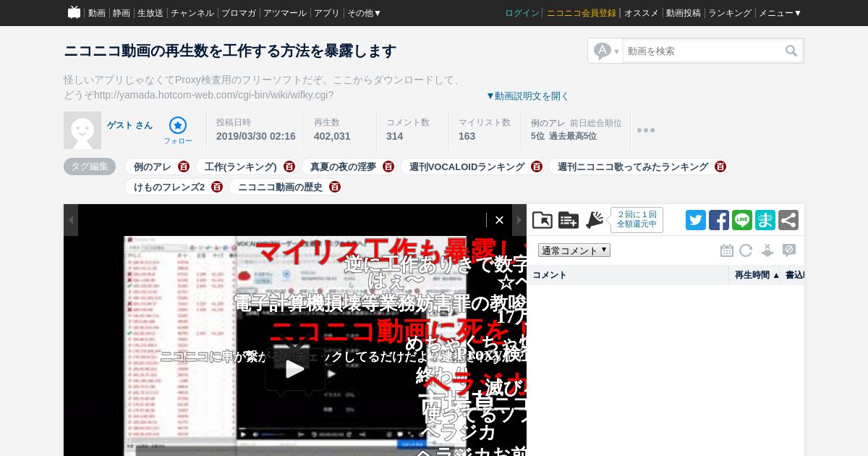
Task: Click the add to playlist icon
Action: [x=569, y=220]
